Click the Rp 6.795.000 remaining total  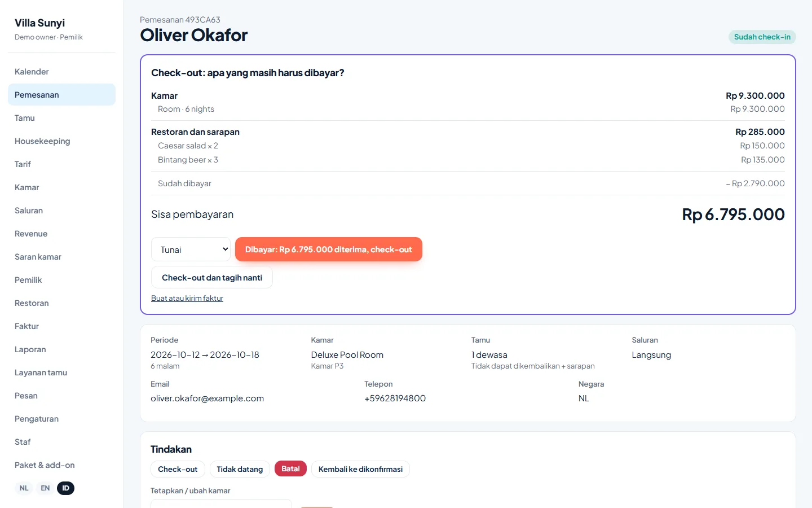pos(733,214)
